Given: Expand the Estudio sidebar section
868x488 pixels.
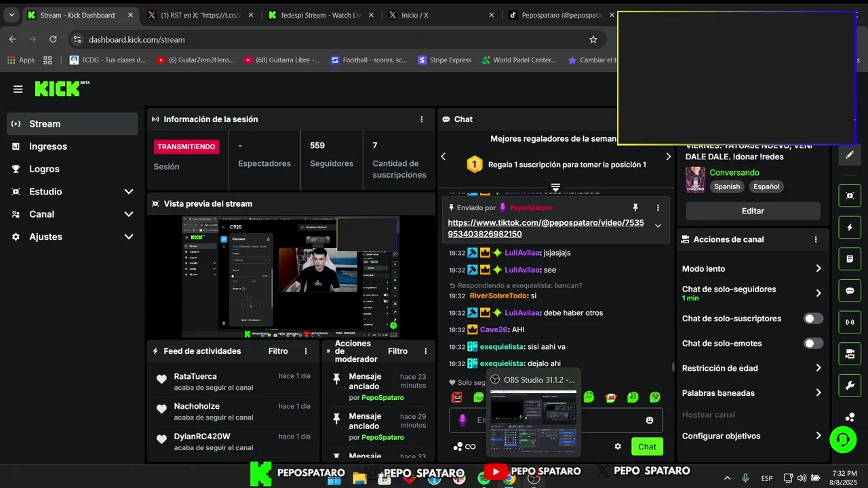Looking at the screenshot, I should pos(72,192).
